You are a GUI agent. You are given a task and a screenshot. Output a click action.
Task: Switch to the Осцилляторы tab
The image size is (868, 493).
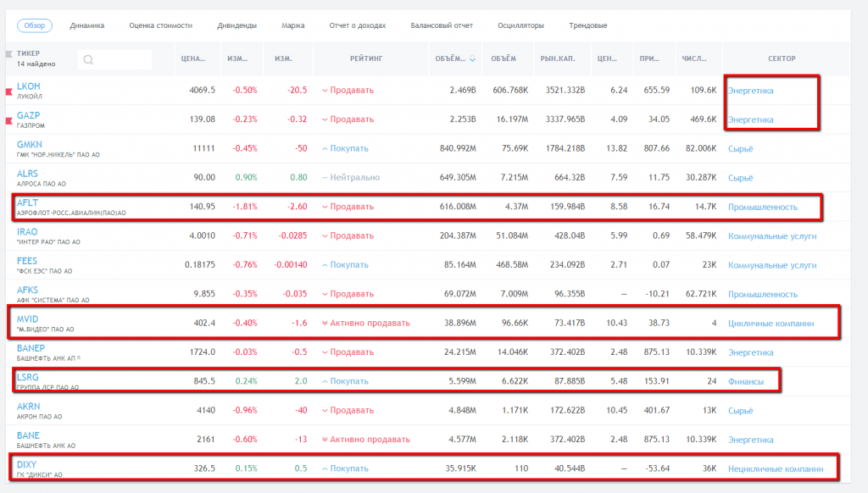[x=520, y=25]
